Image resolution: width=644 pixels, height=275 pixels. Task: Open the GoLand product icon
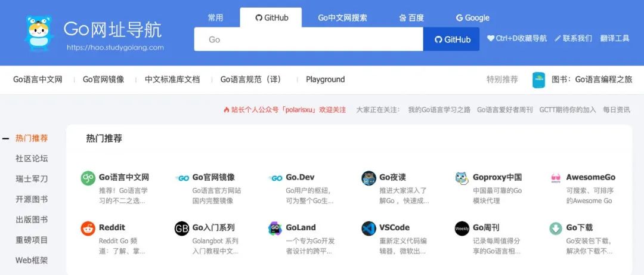[x=275, y=228]
